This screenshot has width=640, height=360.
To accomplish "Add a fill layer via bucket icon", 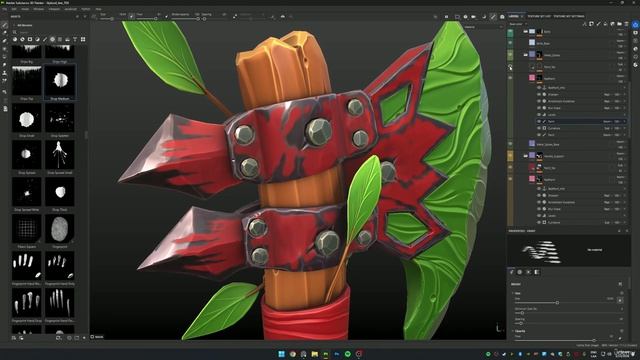I will 605,24.
